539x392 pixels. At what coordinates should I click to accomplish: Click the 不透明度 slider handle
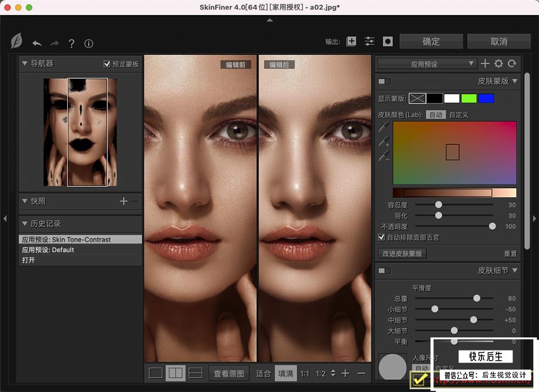[x=492, y=226]
